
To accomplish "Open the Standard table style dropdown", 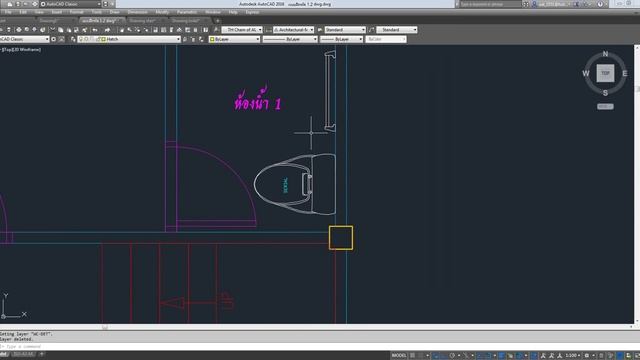I will point(345,30).
